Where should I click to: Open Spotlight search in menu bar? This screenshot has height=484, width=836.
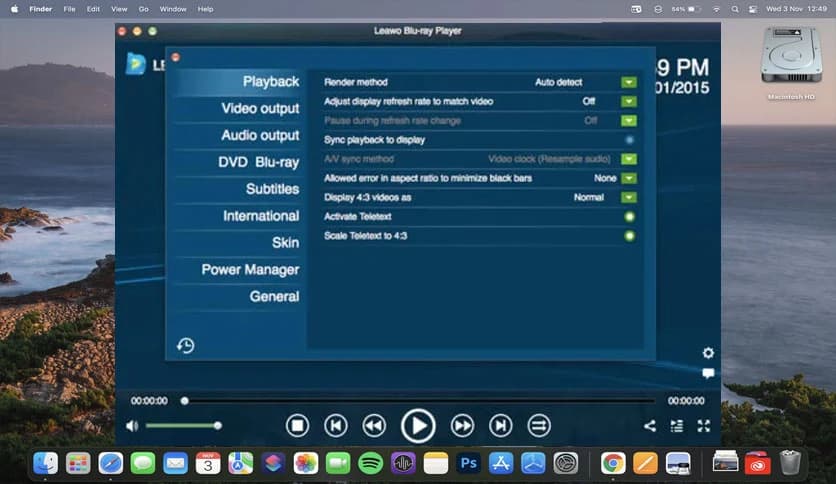(735, 9)
